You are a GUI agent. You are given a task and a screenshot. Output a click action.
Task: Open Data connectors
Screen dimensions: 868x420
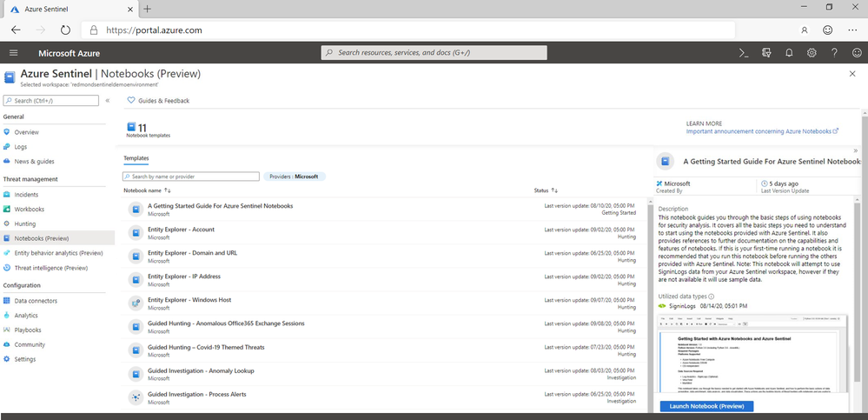[36, 301]
